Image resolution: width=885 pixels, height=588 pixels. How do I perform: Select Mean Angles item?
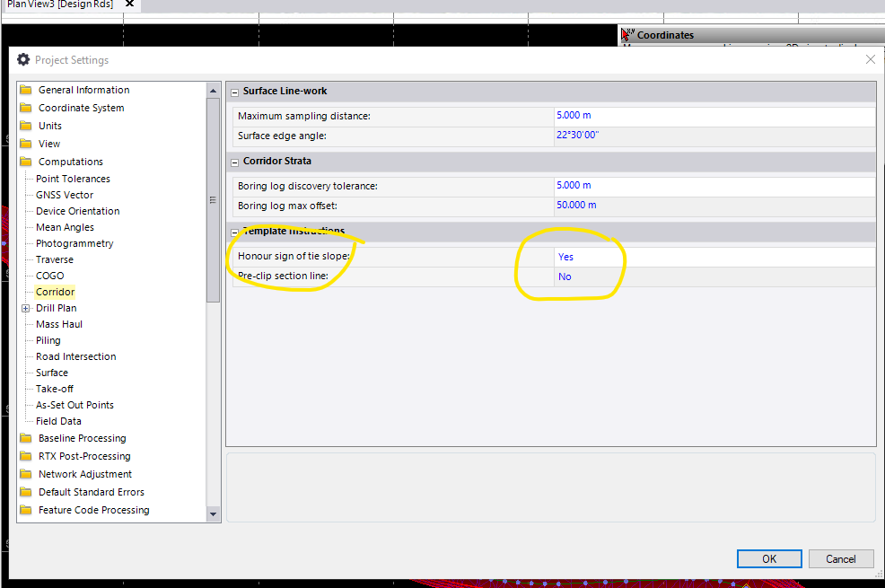coord(65,227)
